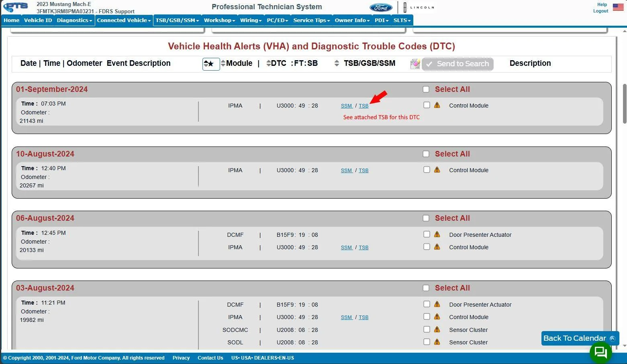
Task: Tick checkbox for 06-August DCMF B15F9
Action: [x=427, y=234]
